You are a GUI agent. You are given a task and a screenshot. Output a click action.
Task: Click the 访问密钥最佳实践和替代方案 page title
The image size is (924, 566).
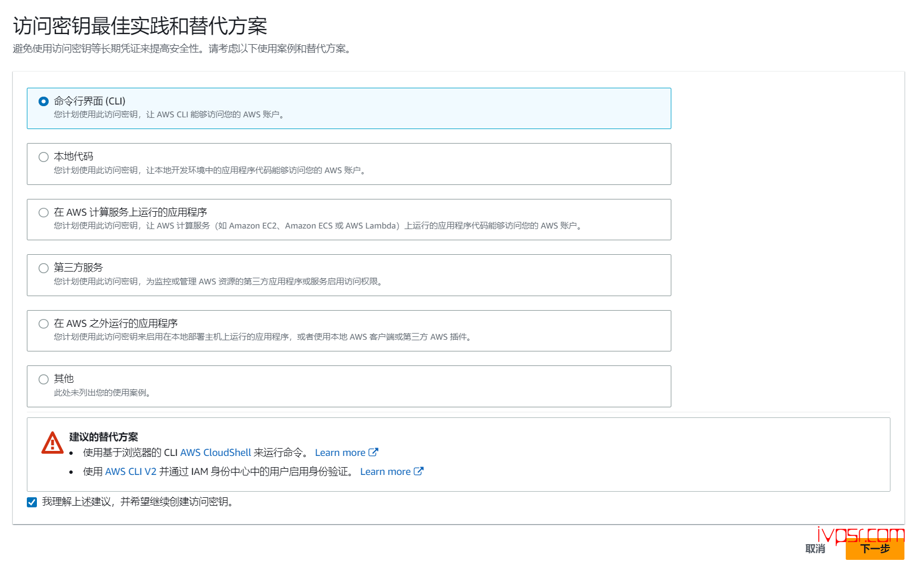(140, 26)
